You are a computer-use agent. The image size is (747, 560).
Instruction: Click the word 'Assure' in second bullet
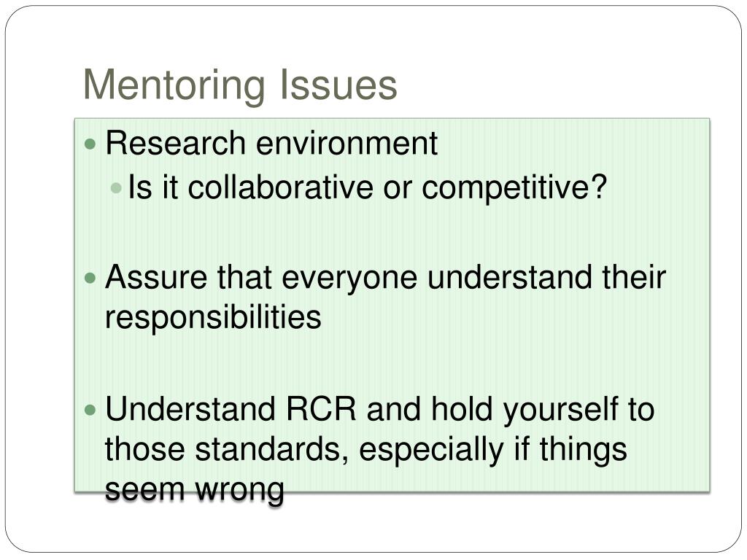[x=156, y=276]
